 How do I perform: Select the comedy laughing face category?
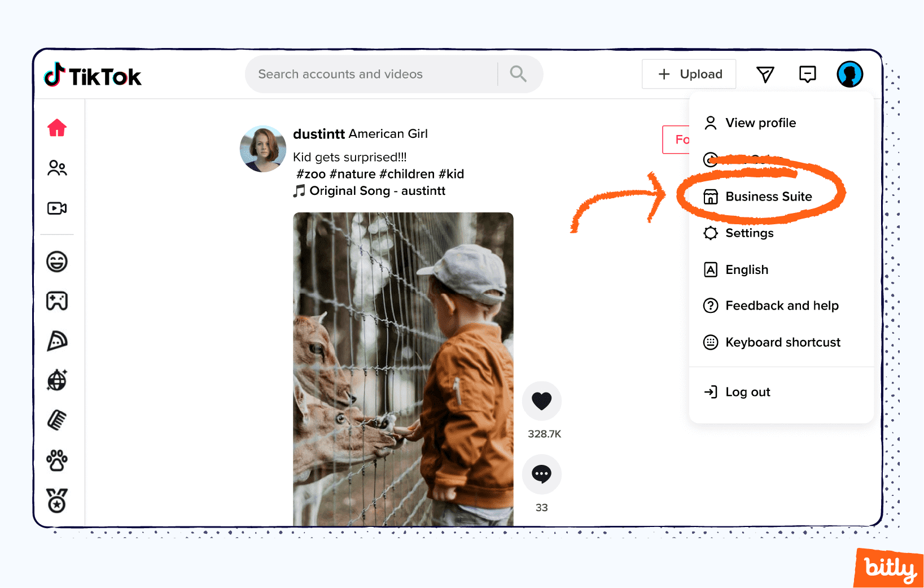click(57, 262)
